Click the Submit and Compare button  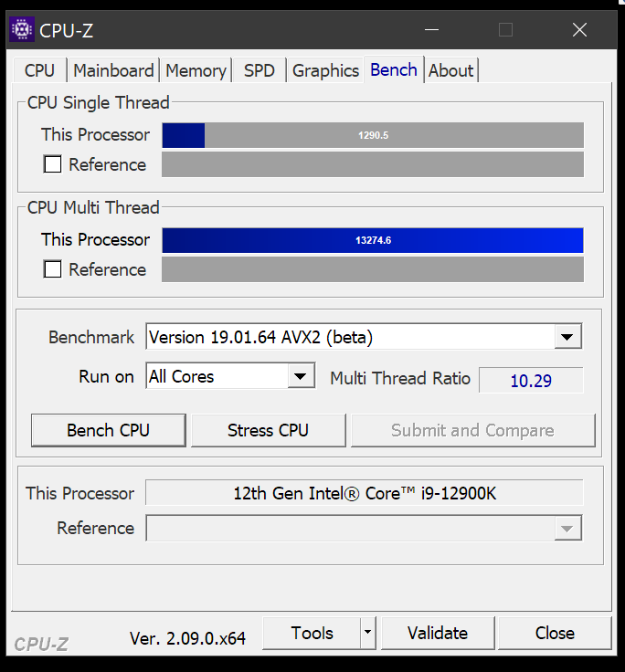(x=473, y=430)
